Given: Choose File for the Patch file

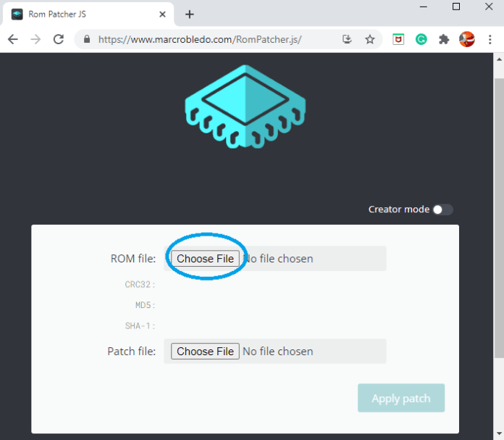Looking at the screenshot, I should click(x=205, y=351).
